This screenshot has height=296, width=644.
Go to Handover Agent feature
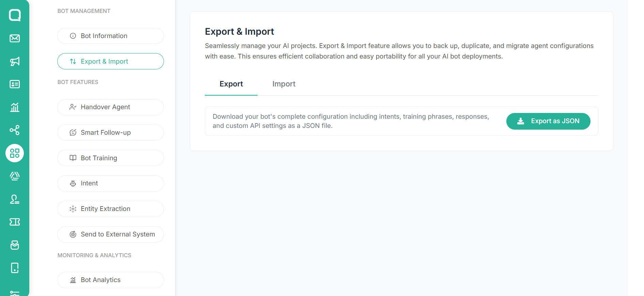[x=110, y=107]
